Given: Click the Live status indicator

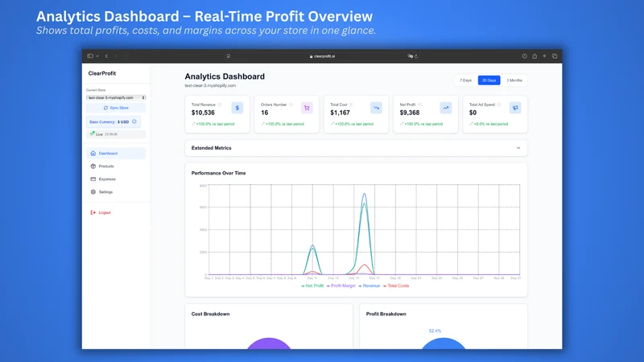Looking at the screenshot, I should pyautogui.click(x=116, y=134).
